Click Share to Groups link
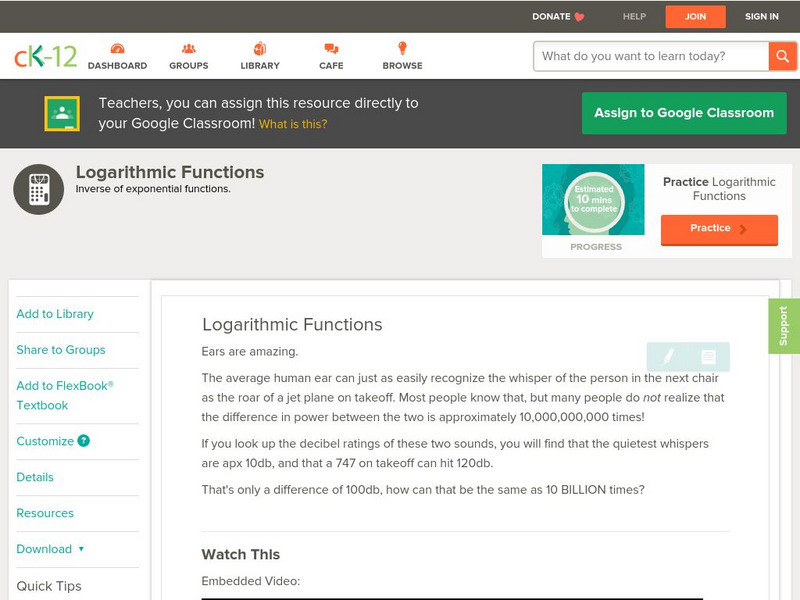 pyautogui.click(x=61, y=349)
